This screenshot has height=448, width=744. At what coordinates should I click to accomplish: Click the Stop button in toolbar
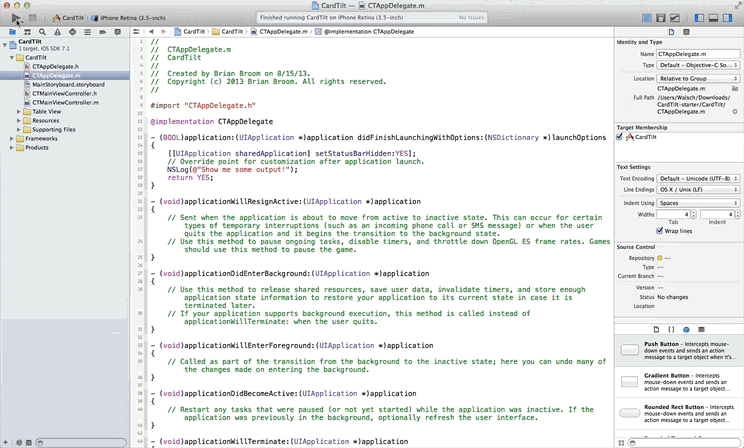point(32,18)
